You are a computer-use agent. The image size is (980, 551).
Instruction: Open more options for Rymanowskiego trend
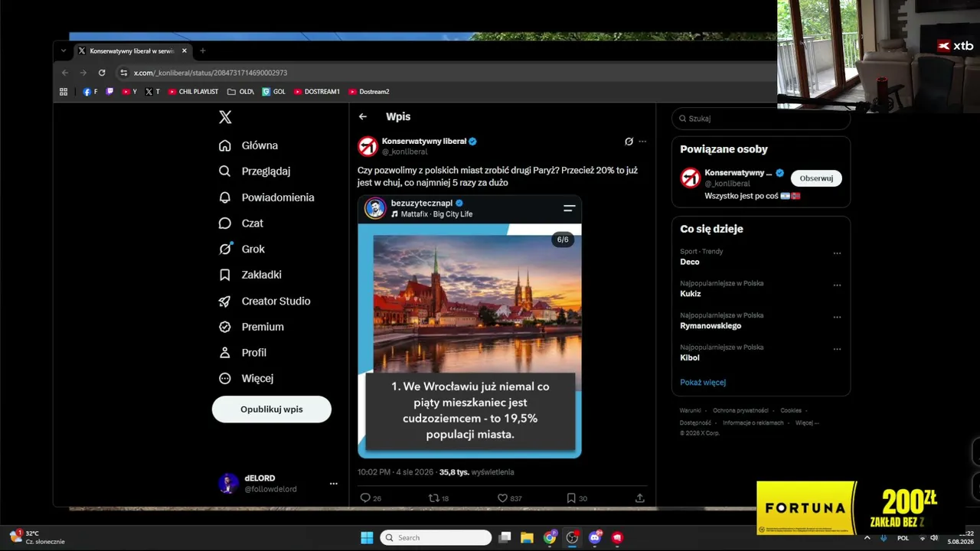point(837,318)
